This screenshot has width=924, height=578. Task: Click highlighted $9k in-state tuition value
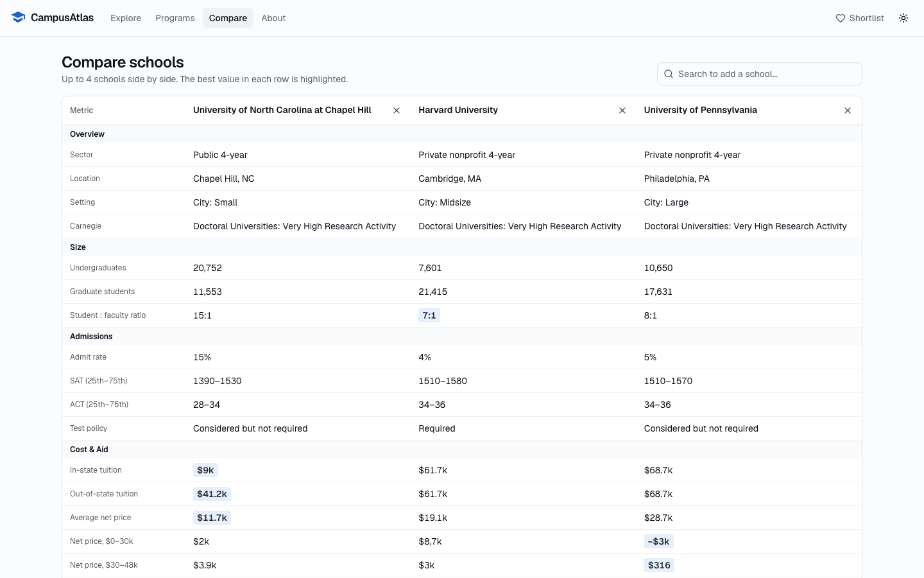205,470
